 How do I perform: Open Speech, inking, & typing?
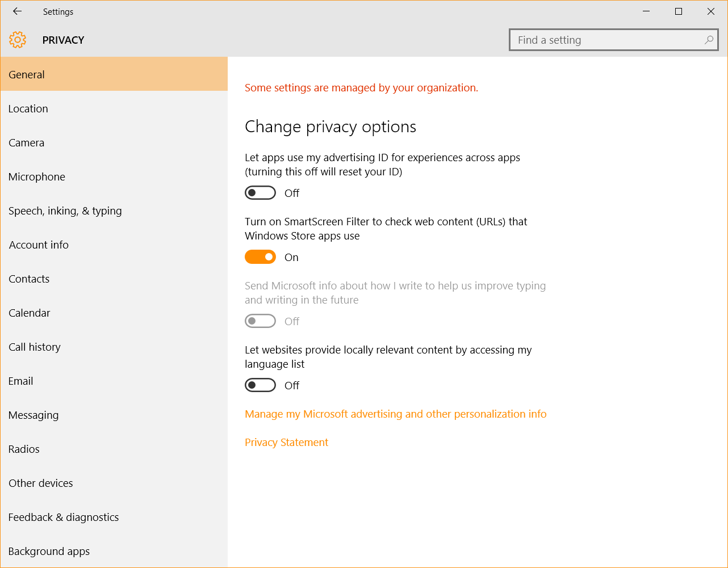pos(114,211)
